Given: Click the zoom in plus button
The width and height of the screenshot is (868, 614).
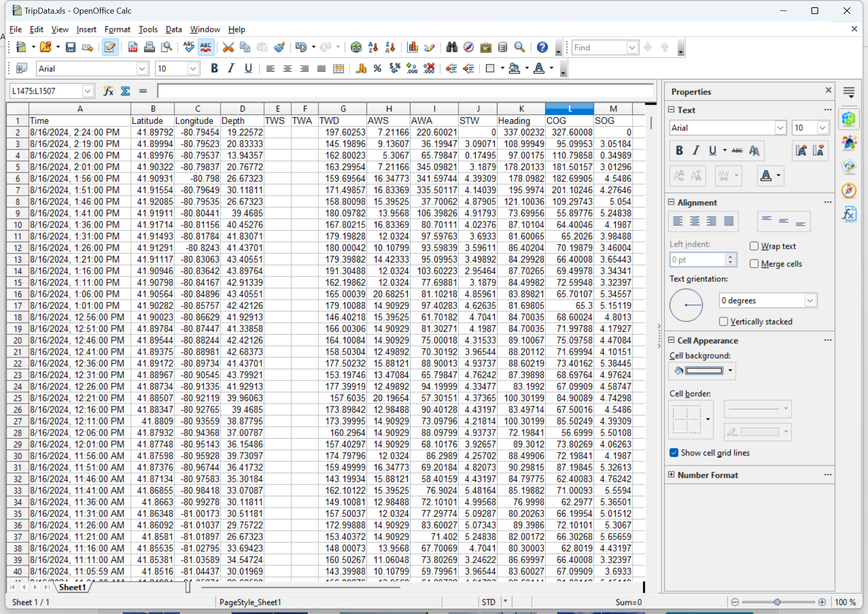Looking at the screenshot, I should pos(822,602).
